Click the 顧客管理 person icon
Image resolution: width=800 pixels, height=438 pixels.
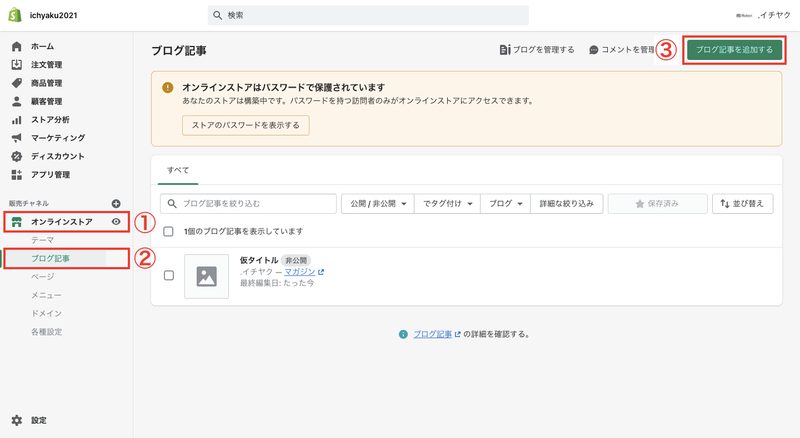[17, 102]
